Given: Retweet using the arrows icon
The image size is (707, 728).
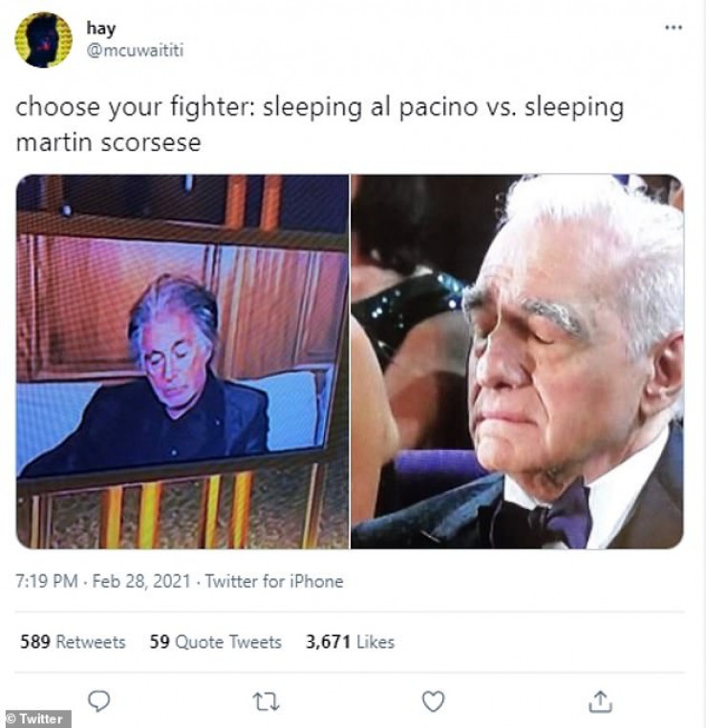Looking at the screenshot, I should pos(266,701).
